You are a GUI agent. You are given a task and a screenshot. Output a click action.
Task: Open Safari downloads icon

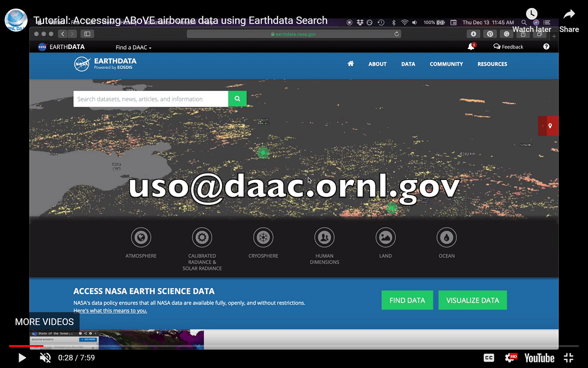coord(473,34)
